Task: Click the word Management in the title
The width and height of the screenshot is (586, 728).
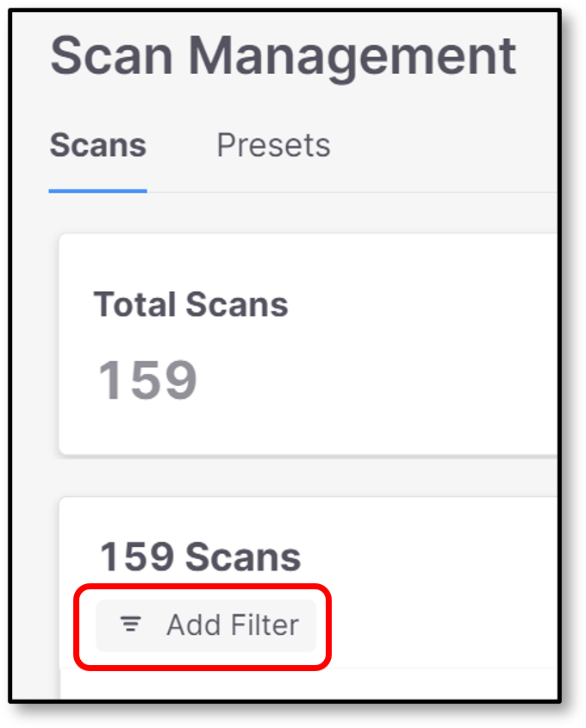Action: [352, 56]
